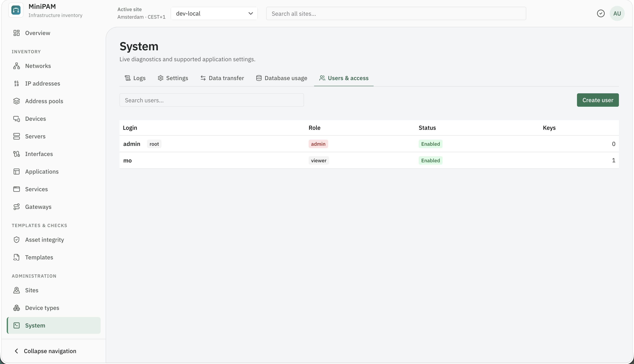
Task: Click the Create user button
Action: pos(598,100)
